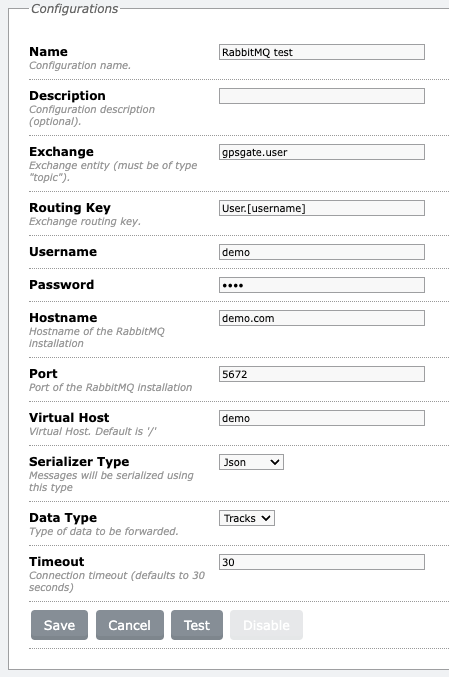The image size is (449, 677).
Task: Save the RabbitMQ configuration
Action: click(59, 625)
